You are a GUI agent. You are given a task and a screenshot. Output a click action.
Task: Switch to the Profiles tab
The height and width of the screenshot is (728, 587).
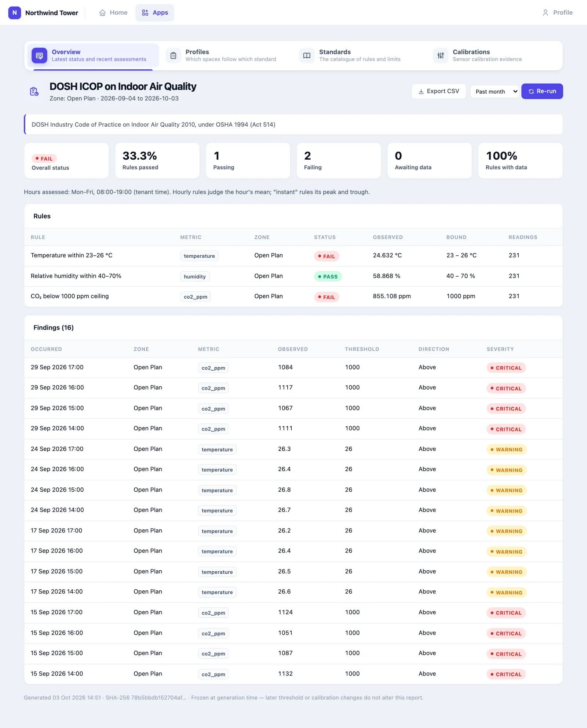coord(227,56)
